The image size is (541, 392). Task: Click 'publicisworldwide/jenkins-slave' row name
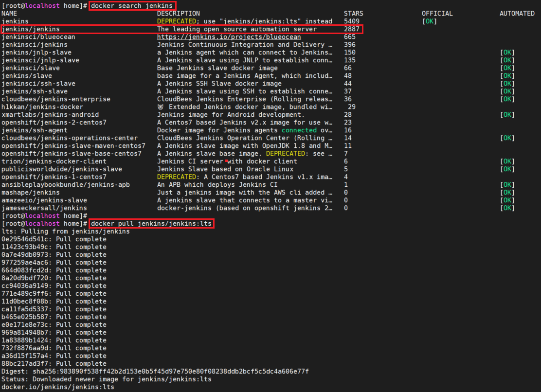coord(62,169)
